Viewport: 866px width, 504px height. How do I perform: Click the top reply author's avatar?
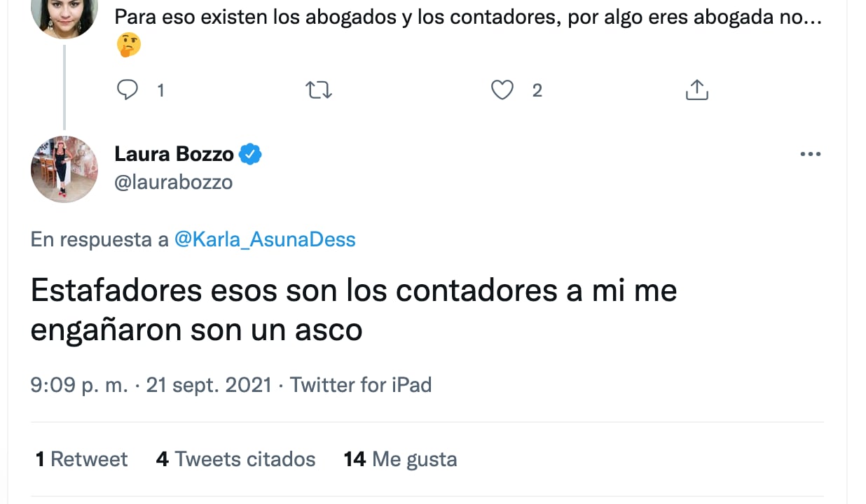click(x=64, y=13)
